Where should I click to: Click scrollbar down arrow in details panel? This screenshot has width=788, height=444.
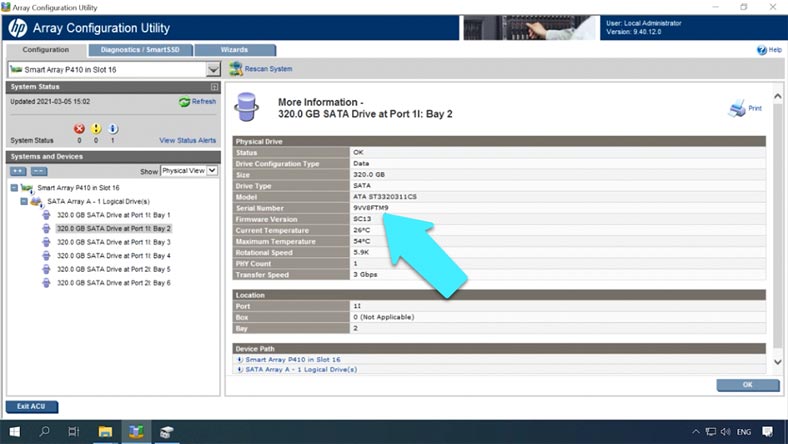point(778,362)
